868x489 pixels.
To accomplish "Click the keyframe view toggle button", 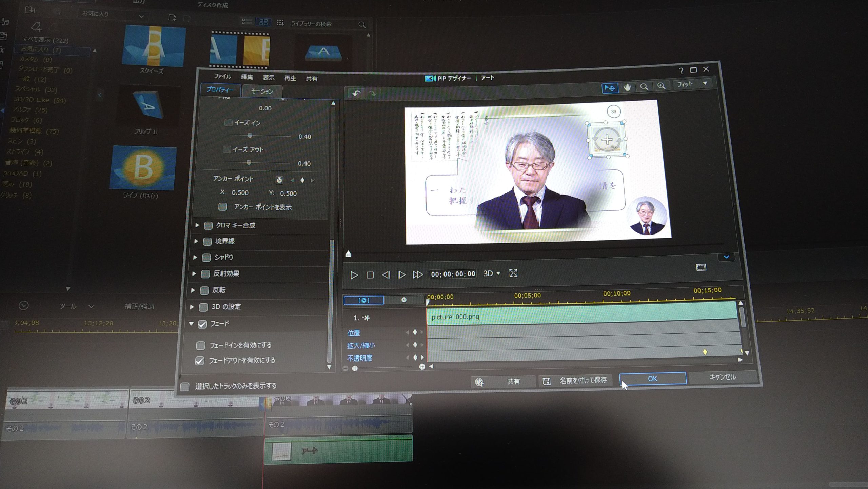I will click(364, 300).
